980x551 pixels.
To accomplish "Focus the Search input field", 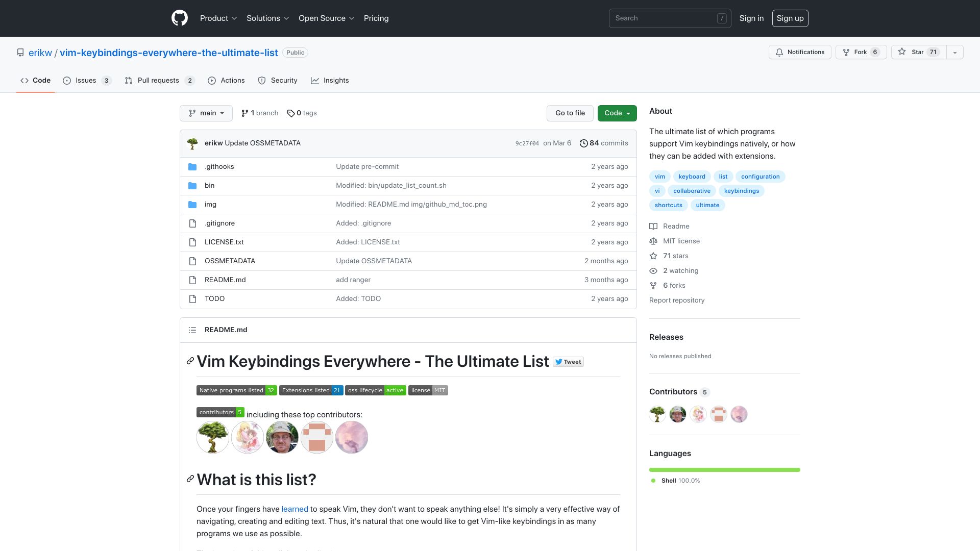I will 670,18.
